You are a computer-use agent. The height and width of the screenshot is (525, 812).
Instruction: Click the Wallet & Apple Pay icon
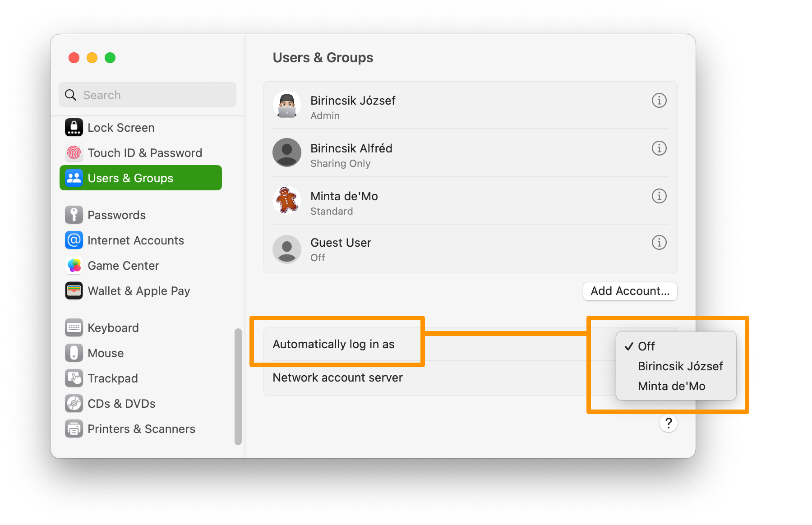pos(74,290)
